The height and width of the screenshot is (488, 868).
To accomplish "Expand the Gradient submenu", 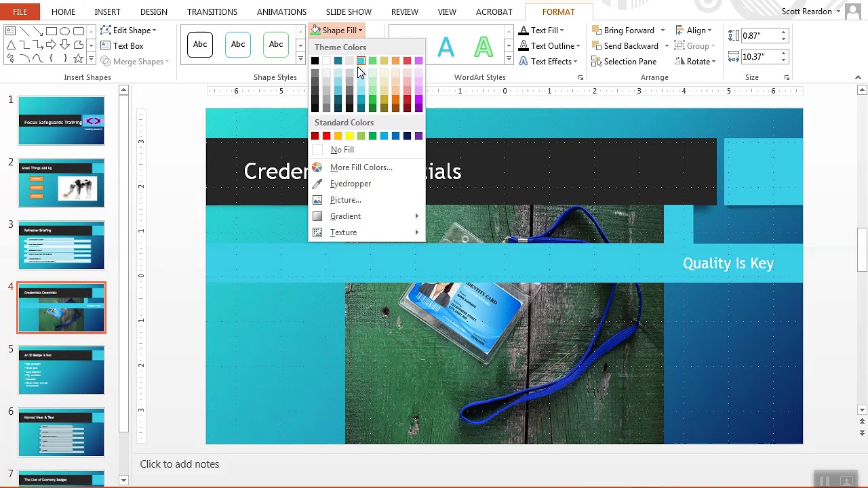I will (x=366, y=216).
